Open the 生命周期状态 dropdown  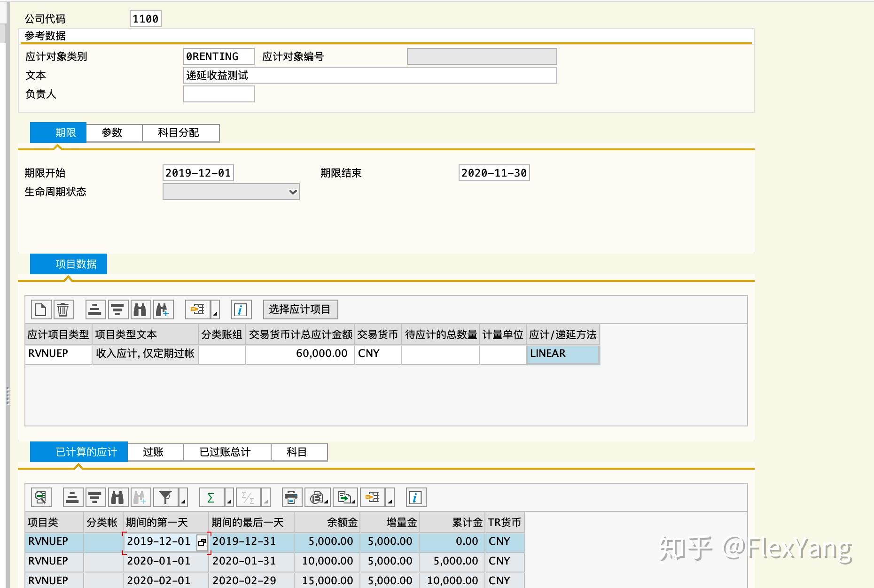(x=293, y=192)
